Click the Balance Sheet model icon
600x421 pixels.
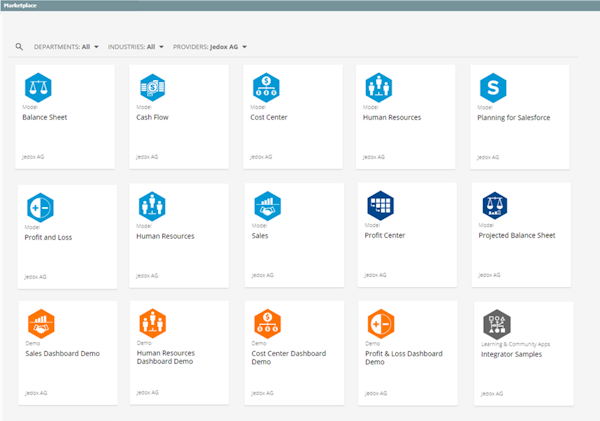point(37,87)
